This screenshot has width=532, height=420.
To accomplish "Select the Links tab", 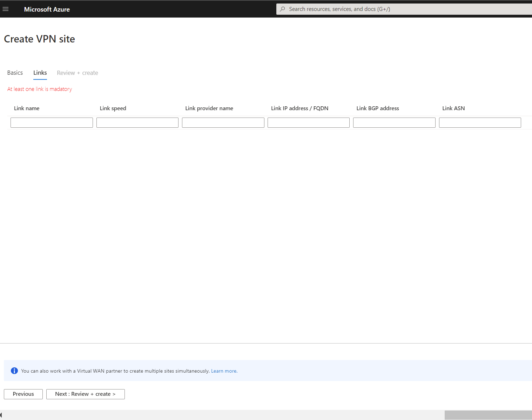I will pos(40,73).
